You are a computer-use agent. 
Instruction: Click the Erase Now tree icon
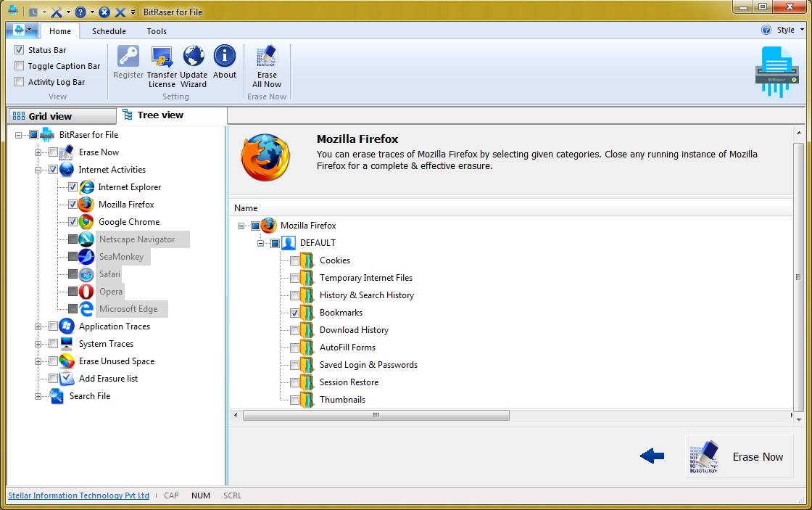[x=66, y=152]
